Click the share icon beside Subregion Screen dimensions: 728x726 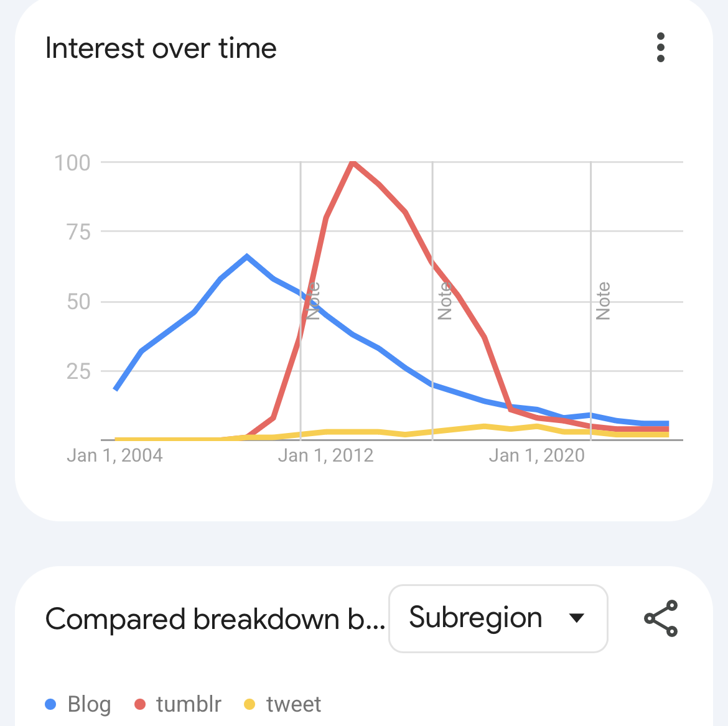(x=660, y=618)
